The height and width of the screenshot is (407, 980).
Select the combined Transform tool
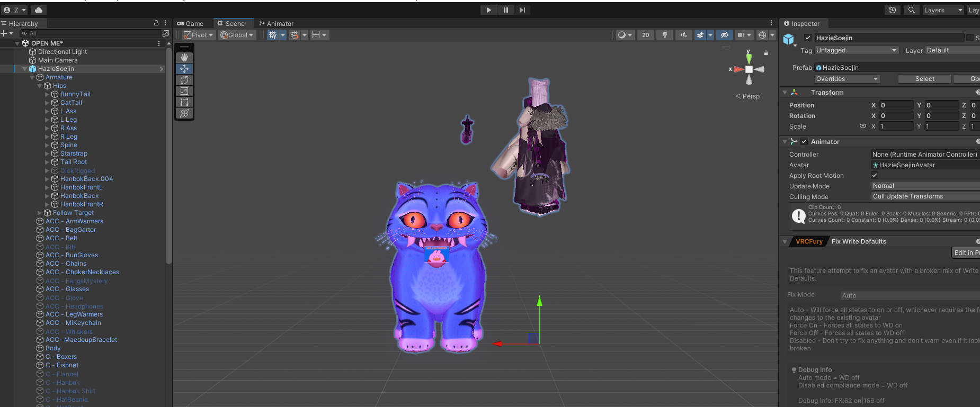(x=184, y=113)
